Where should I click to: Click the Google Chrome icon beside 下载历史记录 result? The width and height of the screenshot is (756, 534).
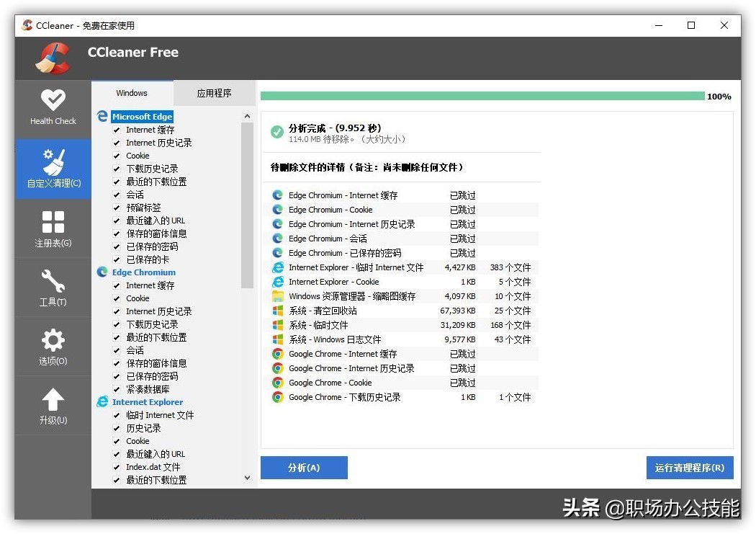tap(277, 397)
